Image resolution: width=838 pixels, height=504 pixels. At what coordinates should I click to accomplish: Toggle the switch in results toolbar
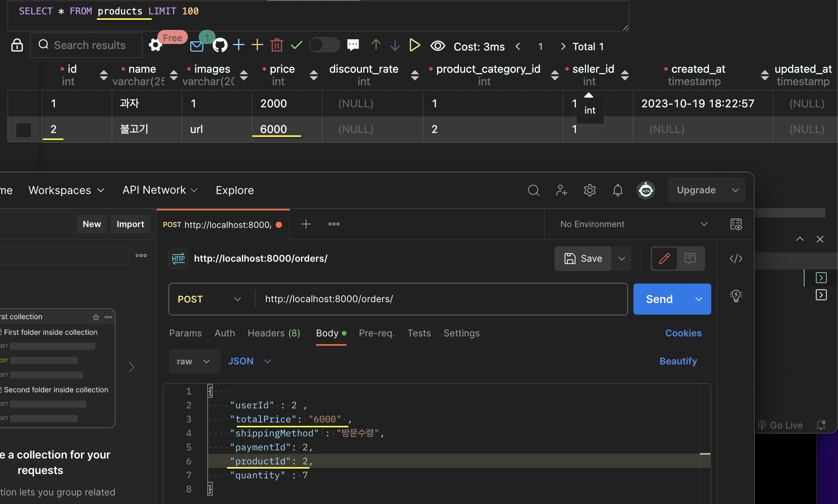point(324,45)
